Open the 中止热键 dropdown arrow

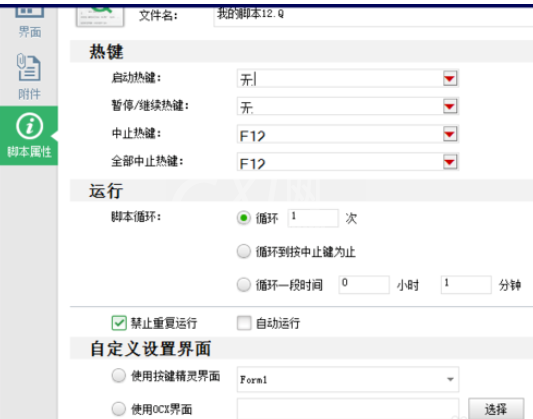pyautogui.click(x=450, y=134)
